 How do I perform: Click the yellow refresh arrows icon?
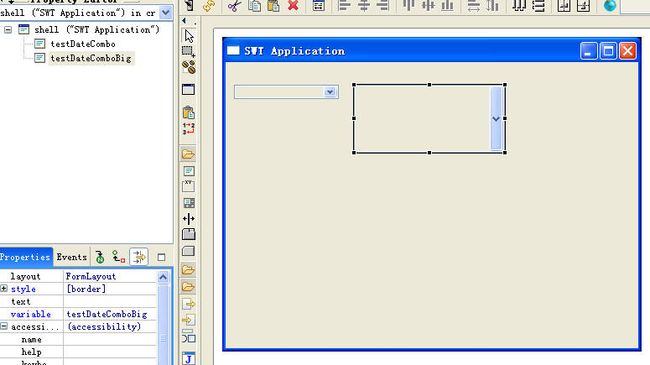click(209, 6)
